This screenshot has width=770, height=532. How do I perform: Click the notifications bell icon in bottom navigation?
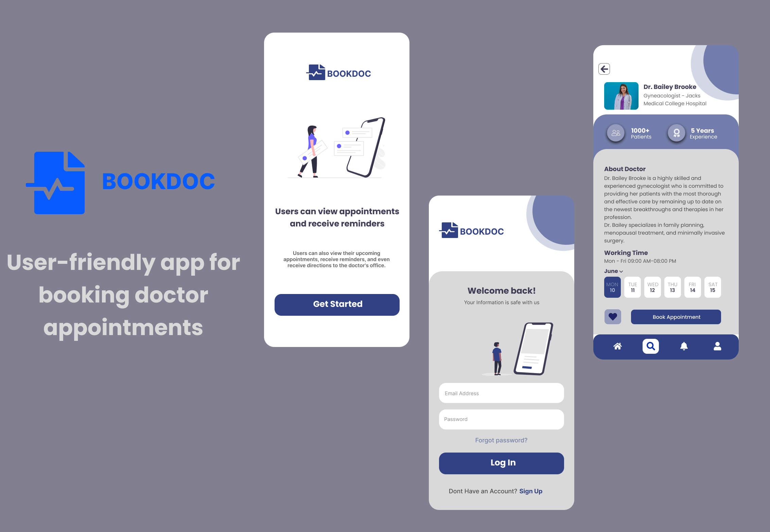[x=683, y=346]
